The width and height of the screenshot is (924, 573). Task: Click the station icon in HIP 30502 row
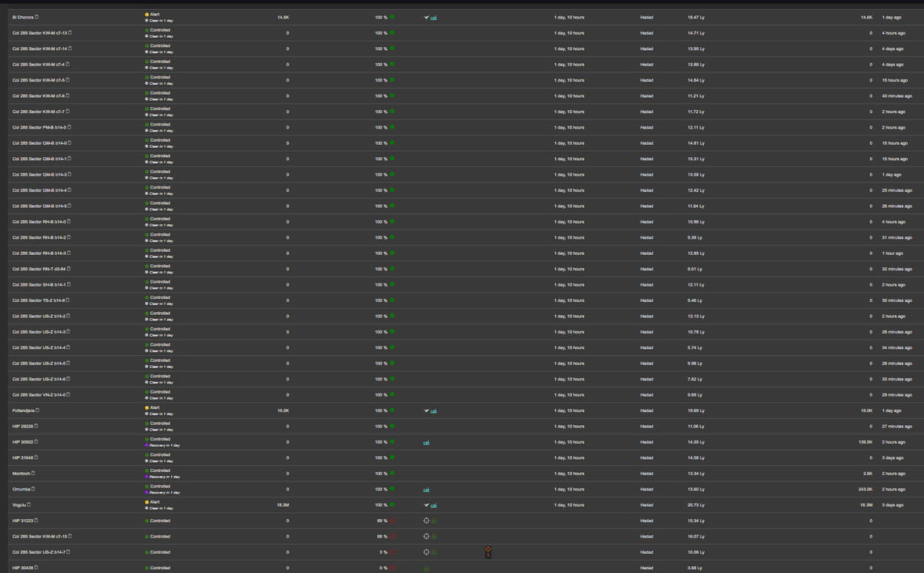coord(427,442)
